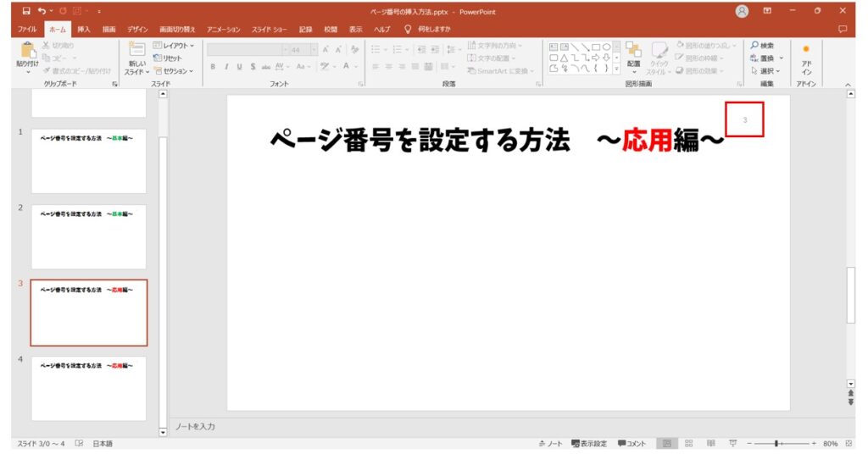Open the account profile icon
868x454 pixels.
(742, 12)
